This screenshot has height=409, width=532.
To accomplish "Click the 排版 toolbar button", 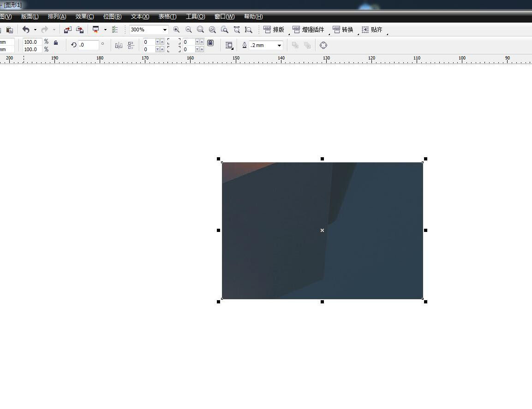I will [274, 30].
